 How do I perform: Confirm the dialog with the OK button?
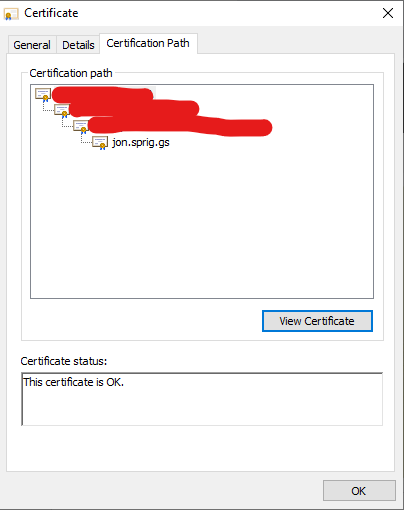pyautogui.click(x=359, y=491)
